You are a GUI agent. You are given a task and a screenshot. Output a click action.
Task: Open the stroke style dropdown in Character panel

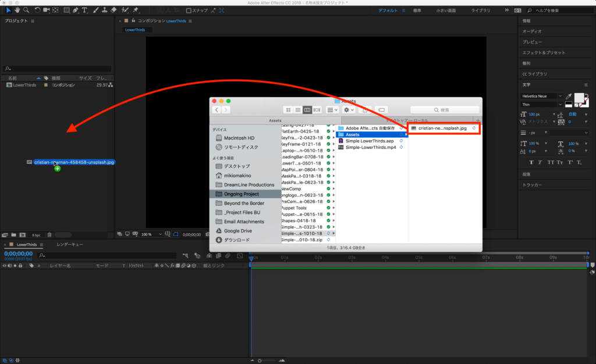pos(569,133)
